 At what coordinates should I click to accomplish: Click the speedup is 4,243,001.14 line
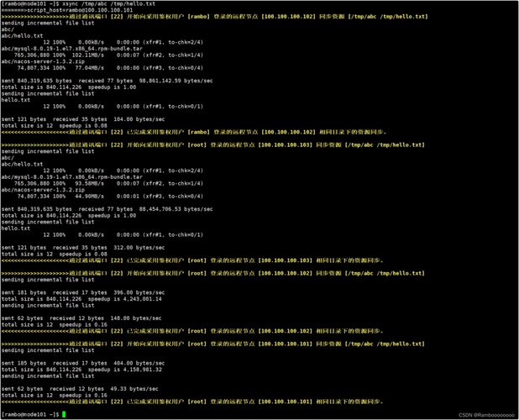81,298
